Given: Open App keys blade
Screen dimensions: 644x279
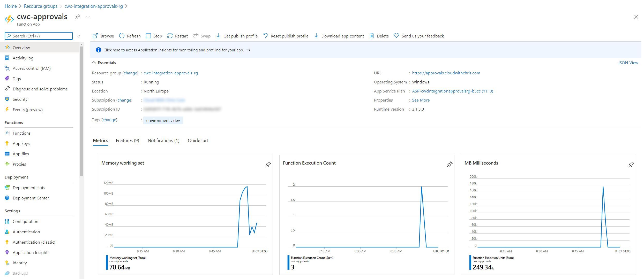Looking at the screenshot, I should point(39,143).
